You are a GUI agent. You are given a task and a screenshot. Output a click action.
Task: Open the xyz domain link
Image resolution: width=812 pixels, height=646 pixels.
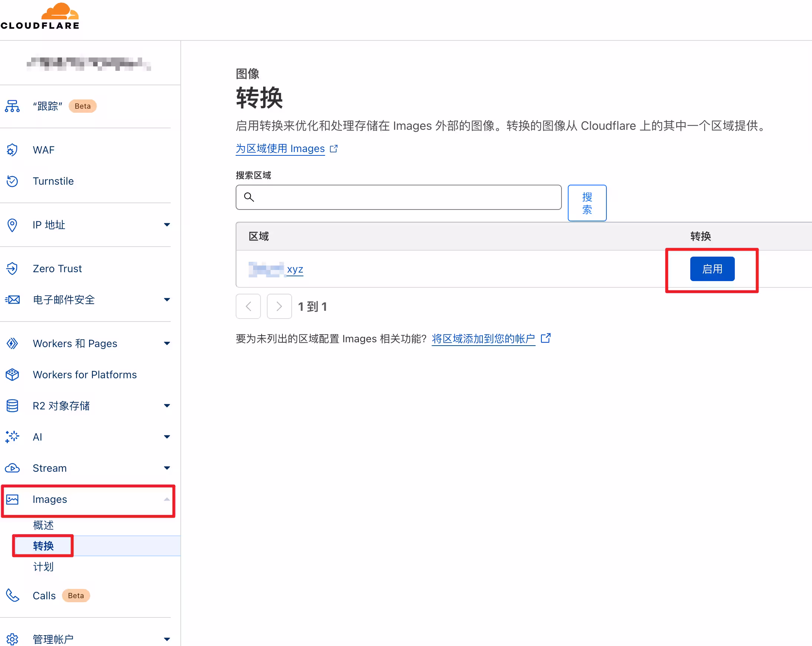coord(276,269)
